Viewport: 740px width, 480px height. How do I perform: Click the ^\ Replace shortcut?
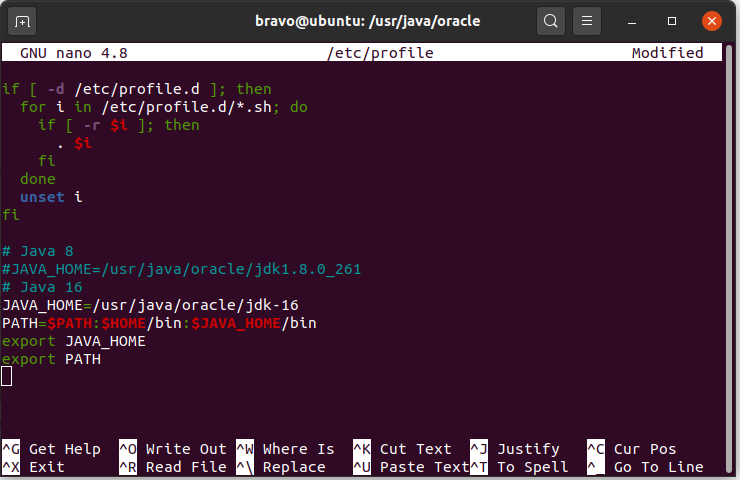(281, 467)
